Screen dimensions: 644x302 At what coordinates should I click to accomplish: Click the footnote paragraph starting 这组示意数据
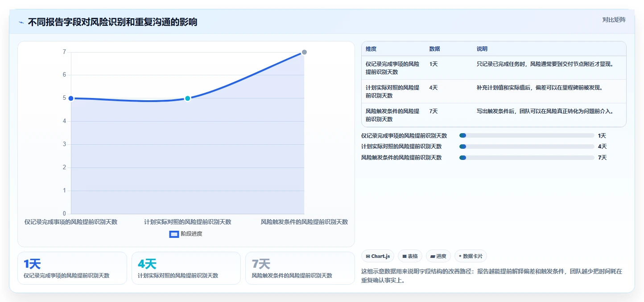tap(492, 276)
